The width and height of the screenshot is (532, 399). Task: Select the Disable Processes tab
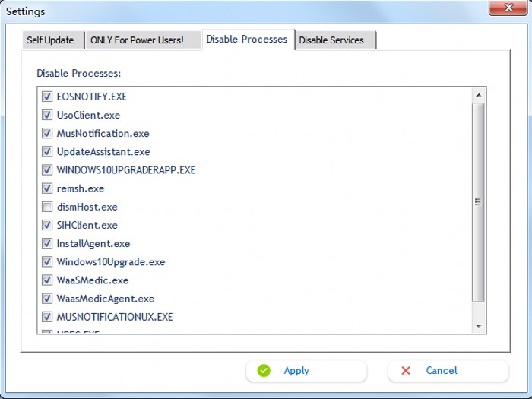248,40
